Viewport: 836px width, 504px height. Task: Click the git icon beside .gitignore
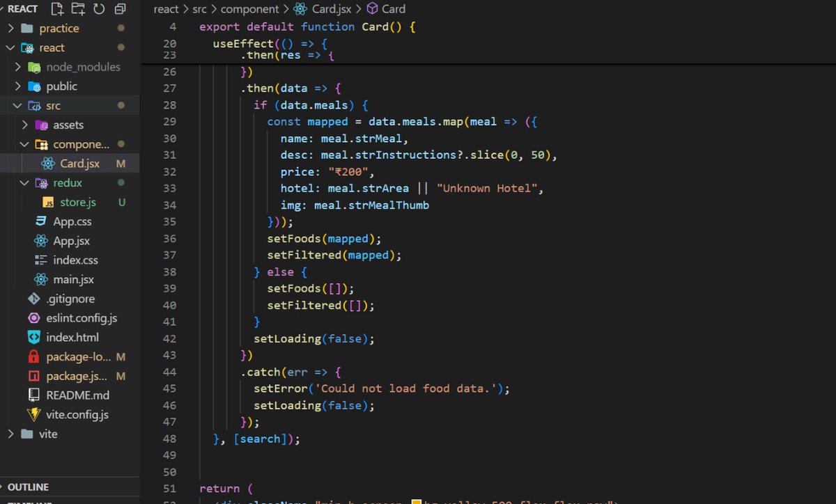[33, 299]
